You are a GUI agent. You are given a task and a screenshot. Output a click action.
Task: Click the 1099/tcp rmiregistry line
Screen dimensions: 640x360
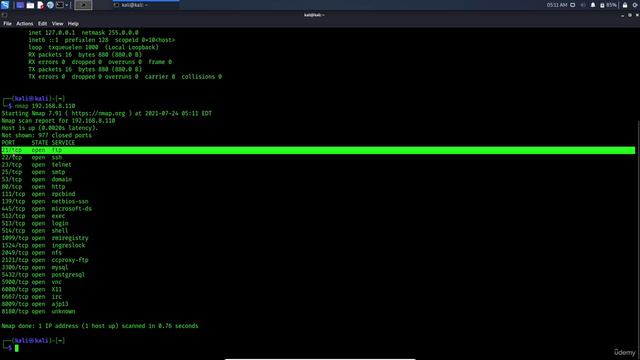[45, 238]
